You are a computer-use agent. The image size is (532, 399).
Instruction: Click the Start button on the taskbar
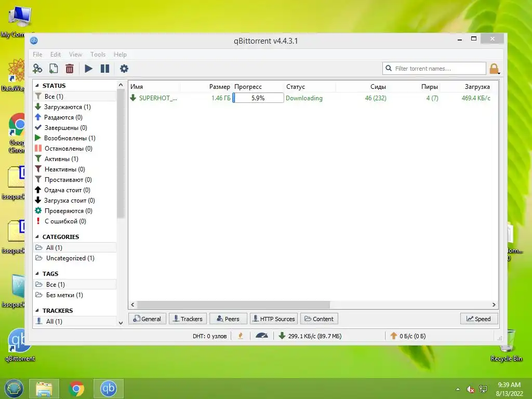pyautogui.click(x=14, y=389)
